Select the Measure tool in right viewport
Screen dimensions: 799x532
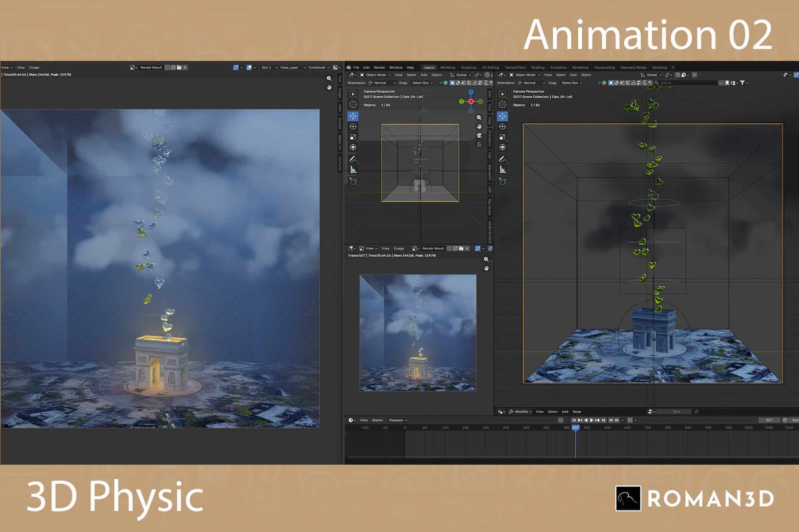(502, 170)
